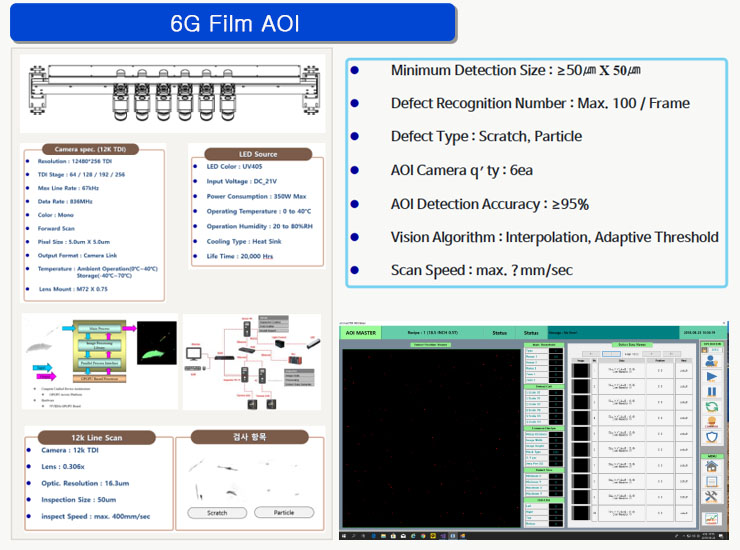Click the Message box in AOI header
Image resolution: width=740 pixels, height=550 pixels.
click(613, 333)
